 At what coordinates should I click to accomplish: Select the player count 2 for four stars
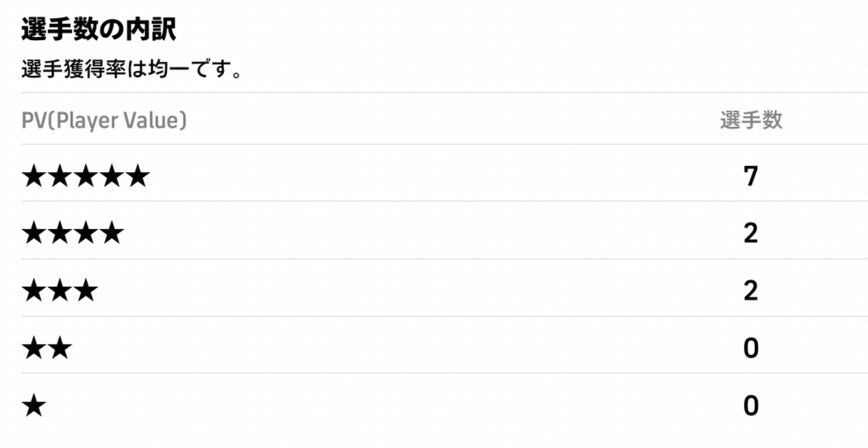pos(751,234)
